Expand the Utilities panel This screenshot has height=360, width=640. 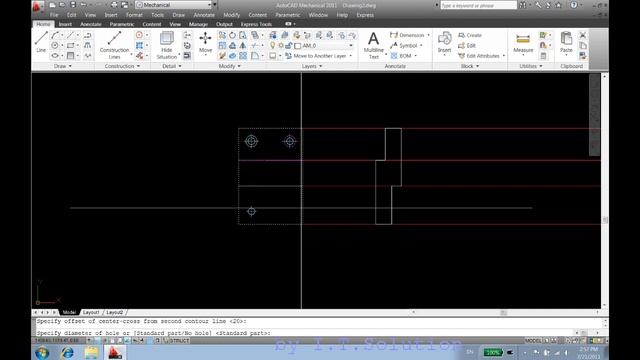click(x=531, y=66)
